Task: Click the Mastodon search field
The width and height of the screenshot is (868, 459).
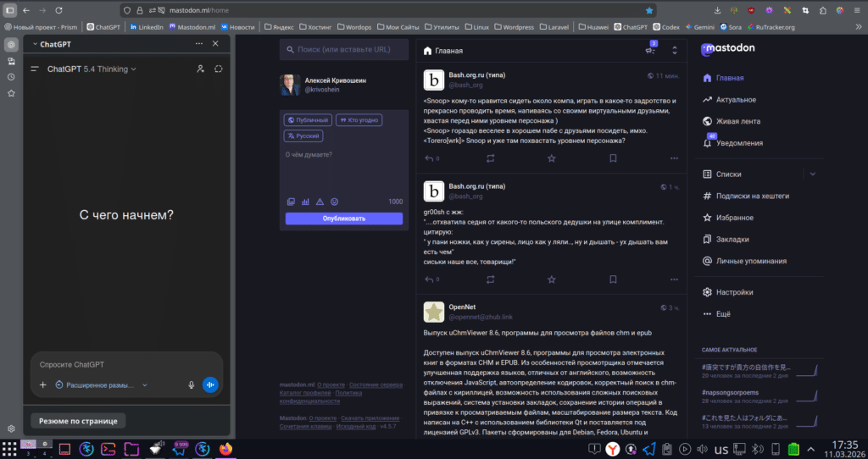Action: point(344,49)
